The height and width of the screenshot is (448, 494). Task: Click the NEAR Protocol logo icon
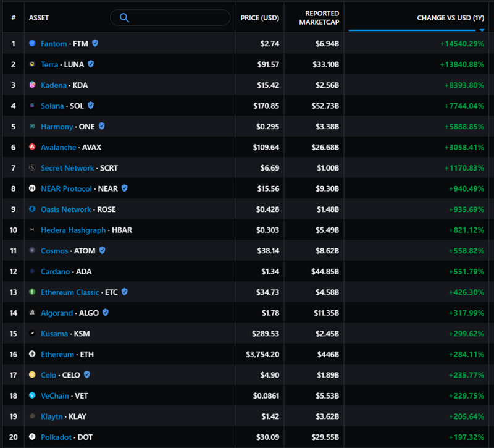click(x=32, y=188)
